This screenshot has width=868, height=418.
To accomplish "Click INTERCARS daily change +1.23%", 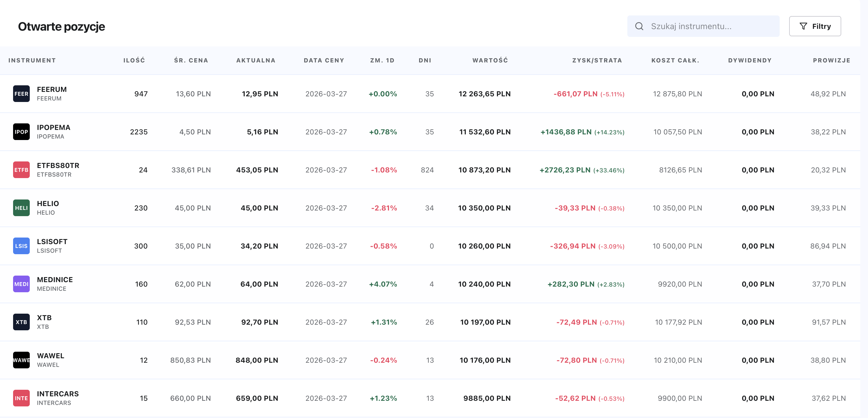I will tap(383, 398).
